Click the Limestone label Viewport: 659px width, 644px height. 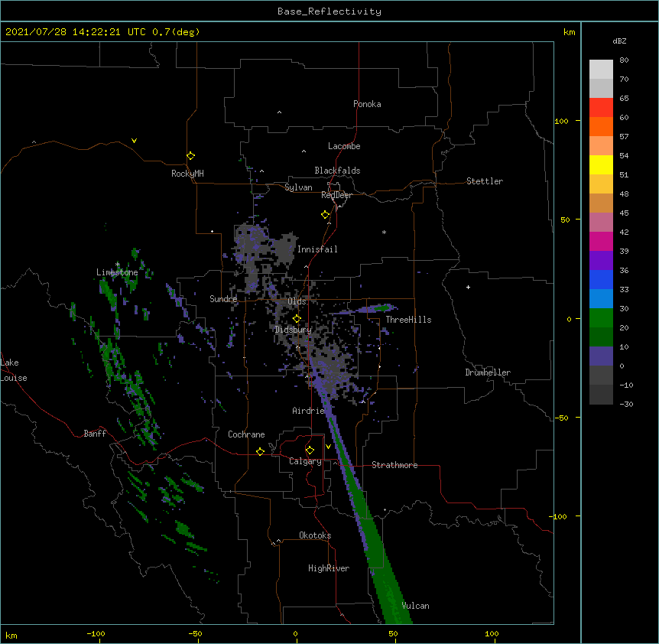click(117, 272)
